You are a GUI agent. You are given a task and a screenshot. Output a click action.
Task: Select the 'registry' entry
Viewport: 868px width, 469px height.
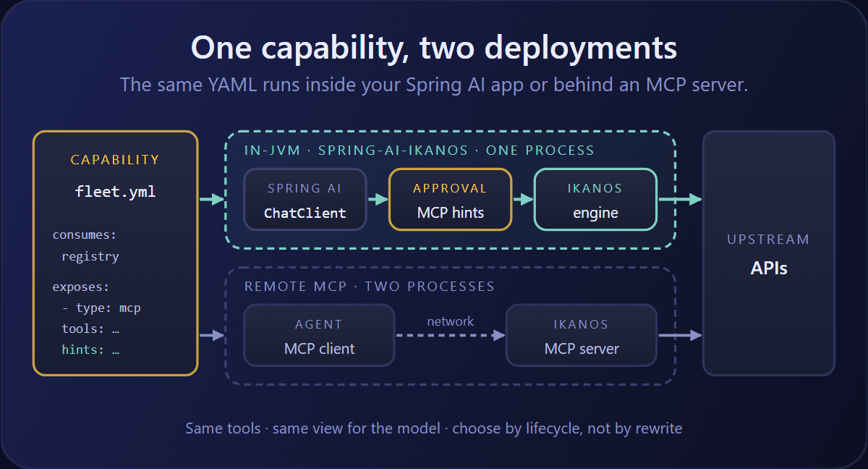click(x=90, y=256)
